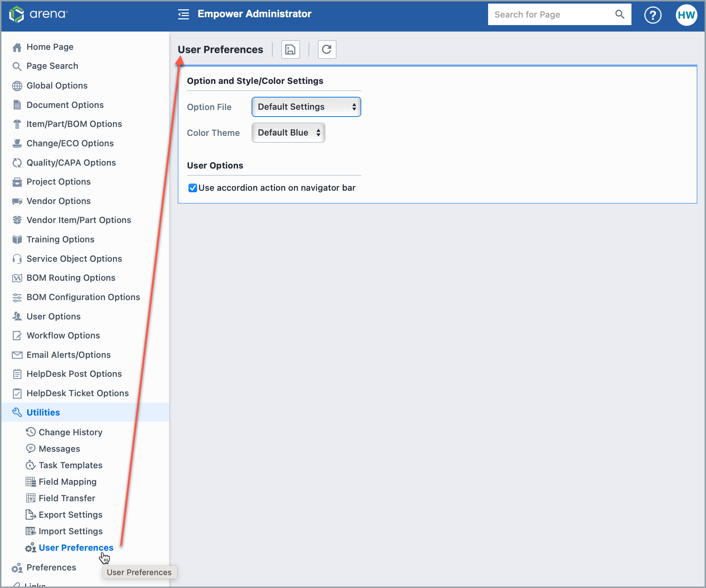706x588 pixels.
Task: Uncheck Use accordion action on navigator bar
Action: pos(193,188)
